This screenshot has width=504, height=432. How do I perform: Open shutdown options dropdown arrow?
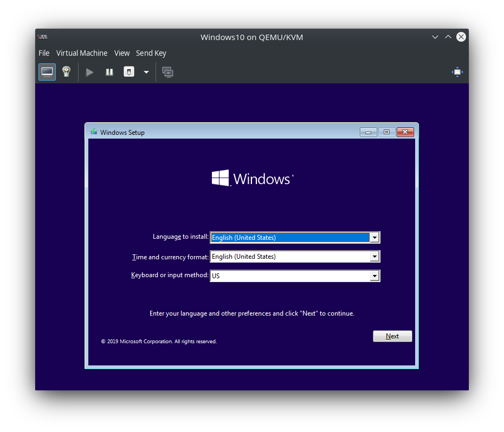[146, 72]
